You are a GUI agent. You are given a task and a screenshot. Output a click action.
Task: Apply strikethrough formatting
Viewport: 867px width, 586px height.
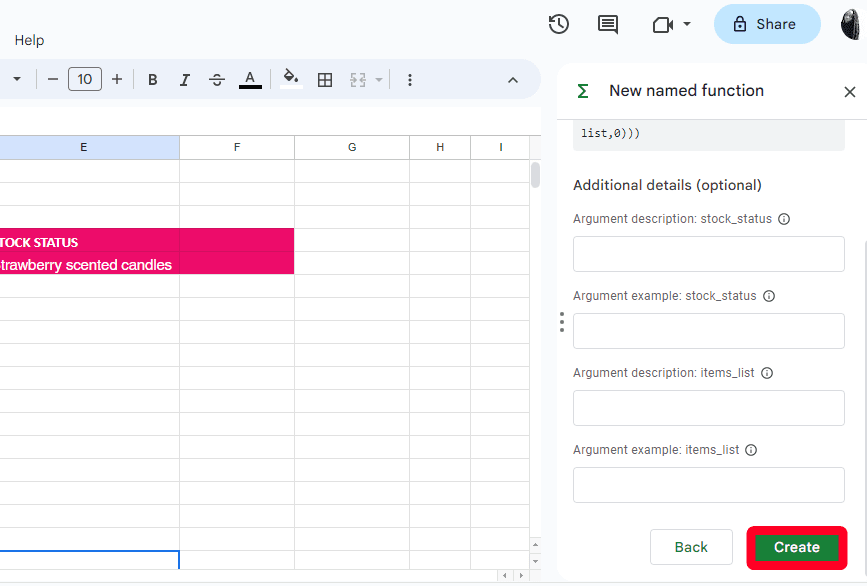pyautogui.click(x=217, y=80)
